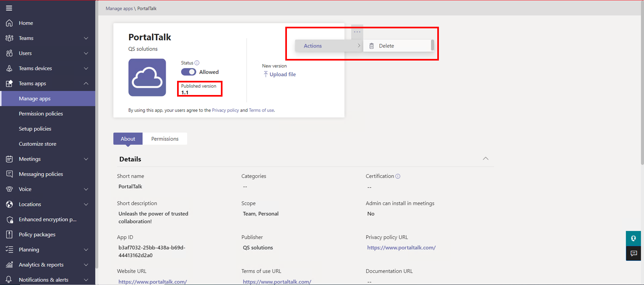The height and width of the screenshot is (285, 644).
Task: Open the hamburger navigation menu
Action: 9,8
